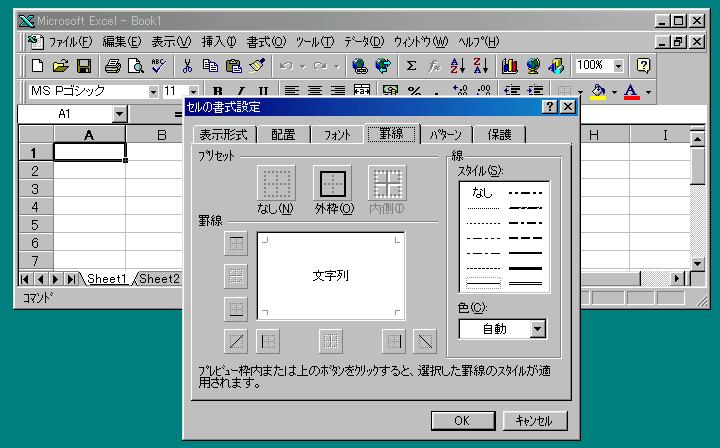Image resolution: width=720 pixels, height=448 pixels.
Task: Toggle inside horizontal border button
Action: coord(236,276)
